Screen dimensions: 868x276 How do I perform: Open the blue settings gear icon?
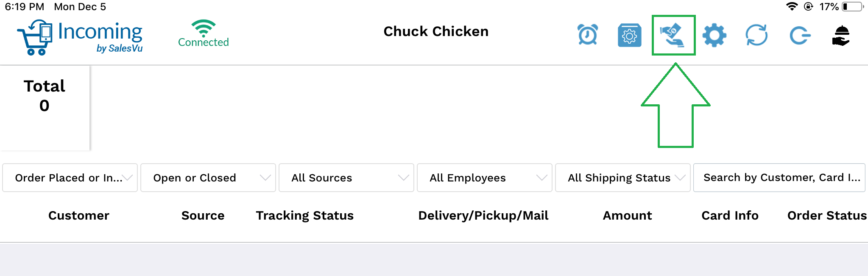tap(714, 35)
